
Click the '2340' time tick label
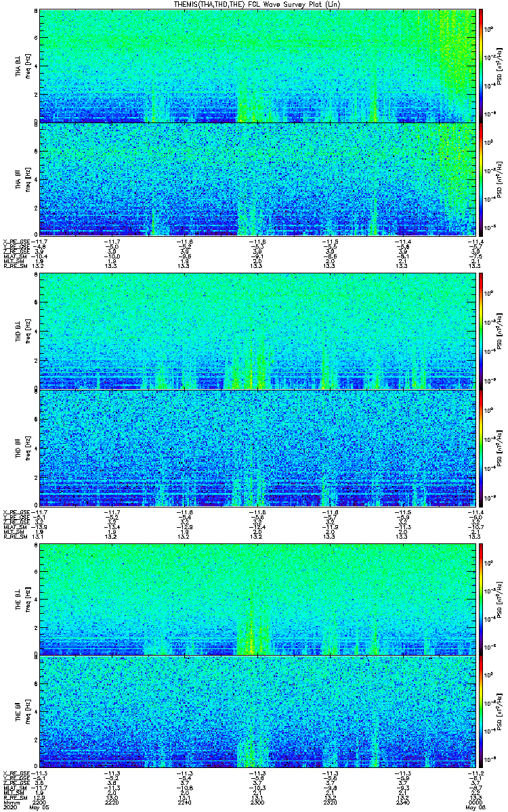pos(403,803)
